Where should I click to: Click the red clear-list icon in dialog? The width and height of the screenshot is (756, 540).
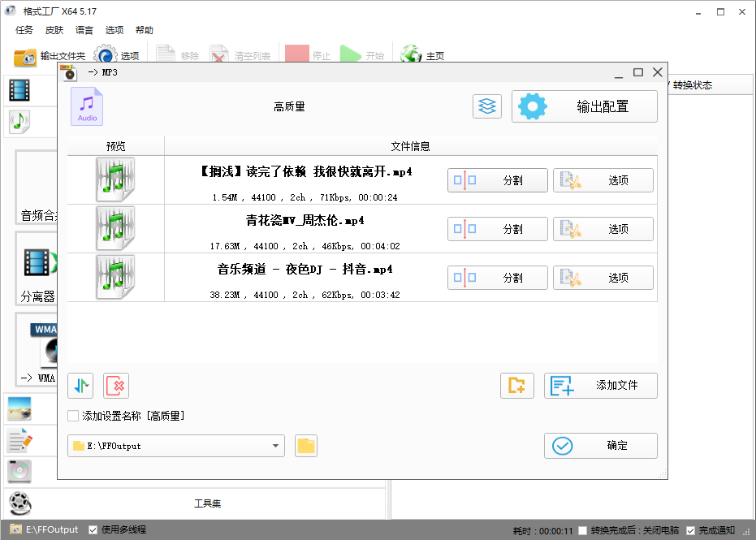pyautogui.click(x=115, y=386)
